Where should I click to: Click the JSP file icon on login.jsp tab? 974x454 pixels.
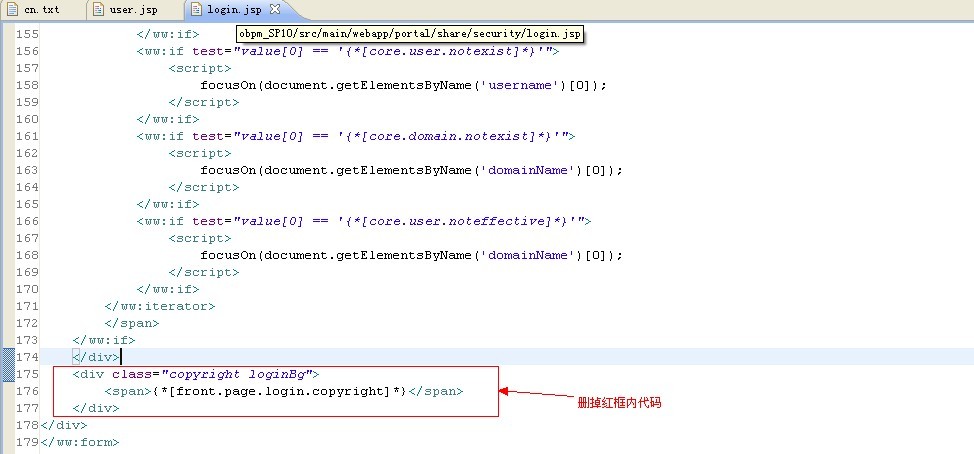click(x=196, y=10)
